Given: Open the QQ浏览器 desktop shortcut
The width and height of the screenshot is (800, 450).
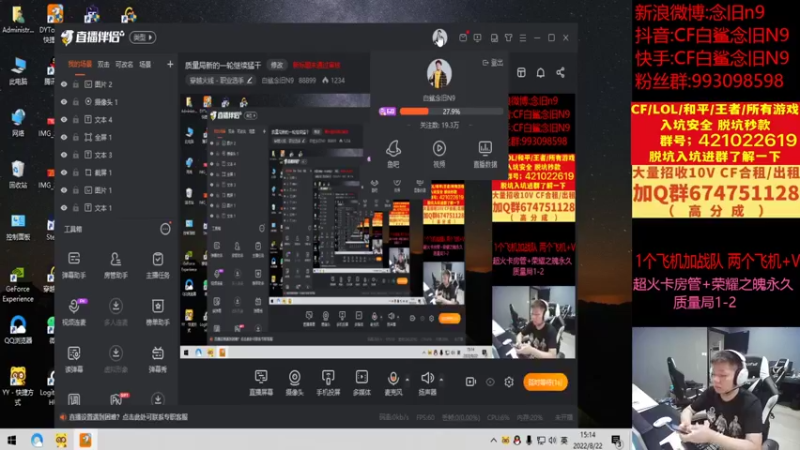Looking at the screenshot, I should tap(18, 330).
